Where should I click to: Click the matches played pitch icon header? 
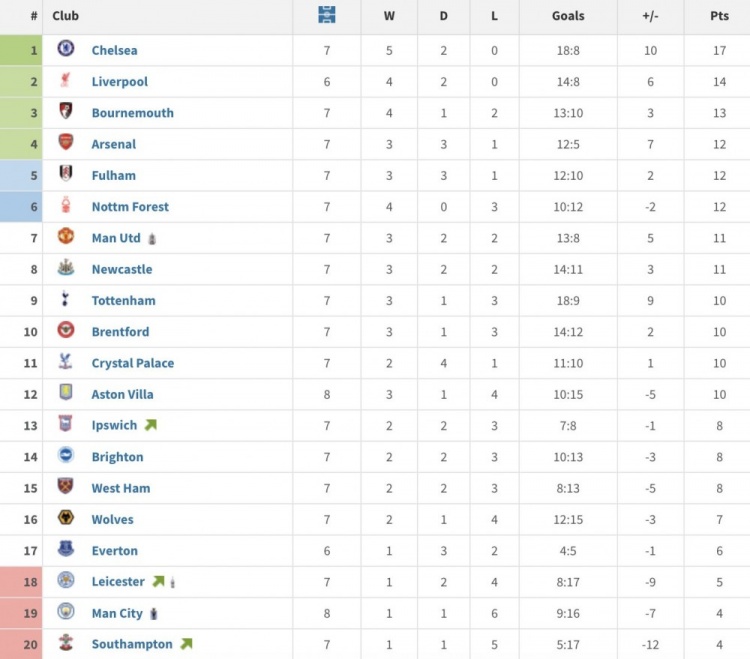326,15
